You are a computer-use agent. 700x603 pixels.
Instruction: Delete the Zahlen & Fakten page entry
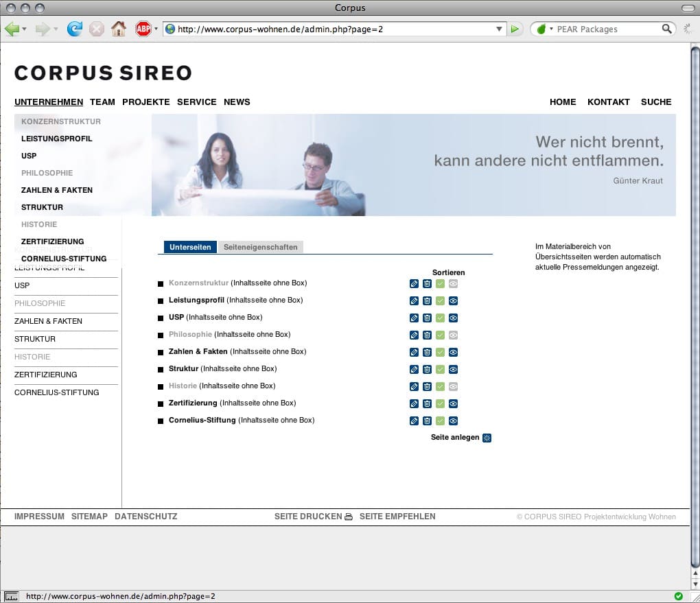click(428, 353)
